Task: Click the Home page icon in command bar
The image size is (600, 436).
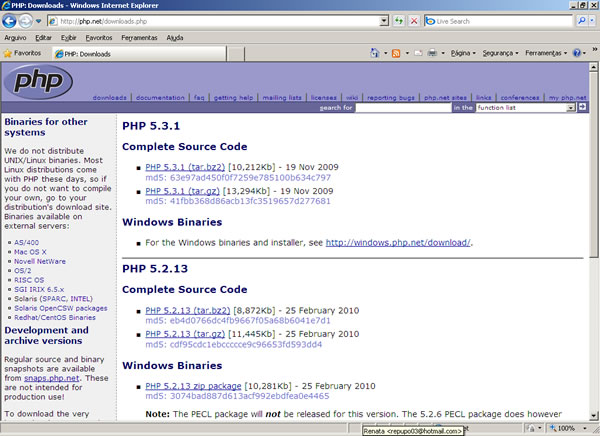Action: 375,53
